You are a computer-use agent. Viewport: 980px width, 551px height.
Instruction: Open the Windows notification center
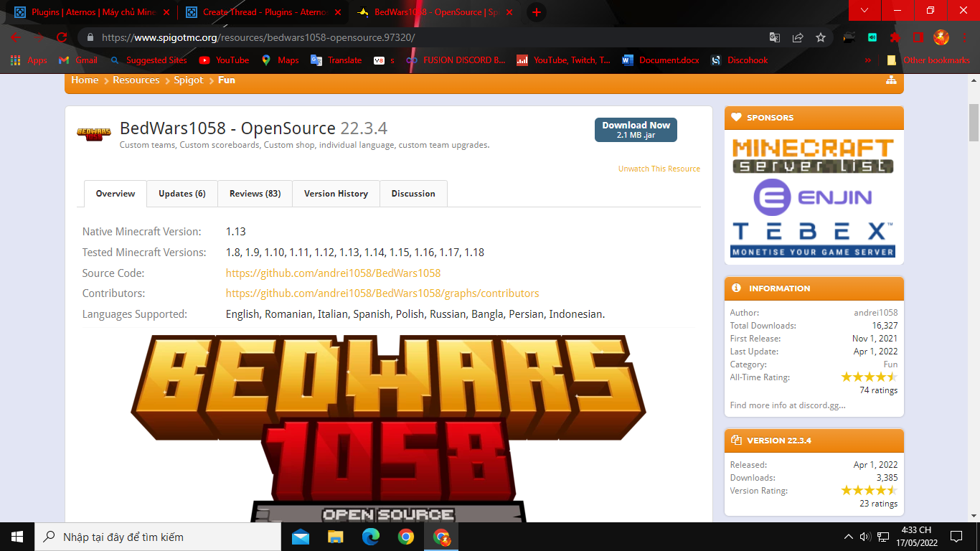[x=956, y=537]
